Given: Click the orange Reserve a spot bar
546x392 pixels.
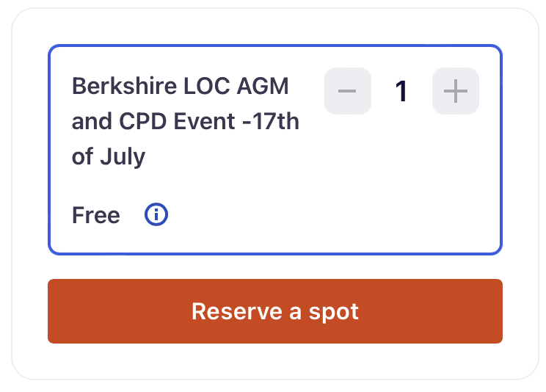Looking at the screenshot, I should (275, 311).
